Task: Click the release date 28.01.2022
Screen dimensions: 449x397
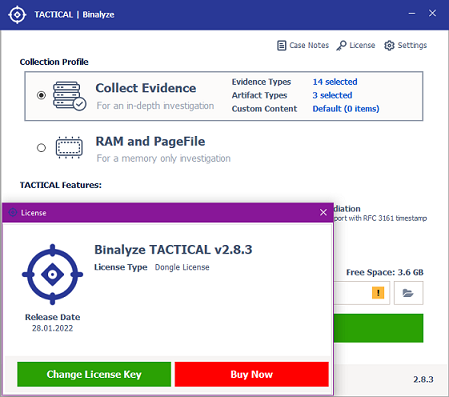Action: [52, 328]
